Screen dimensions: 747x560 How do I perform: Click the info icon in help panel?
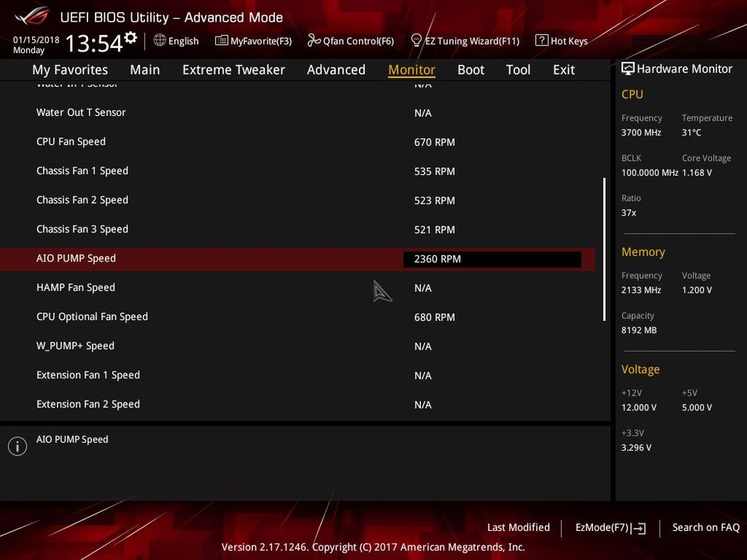18,446
